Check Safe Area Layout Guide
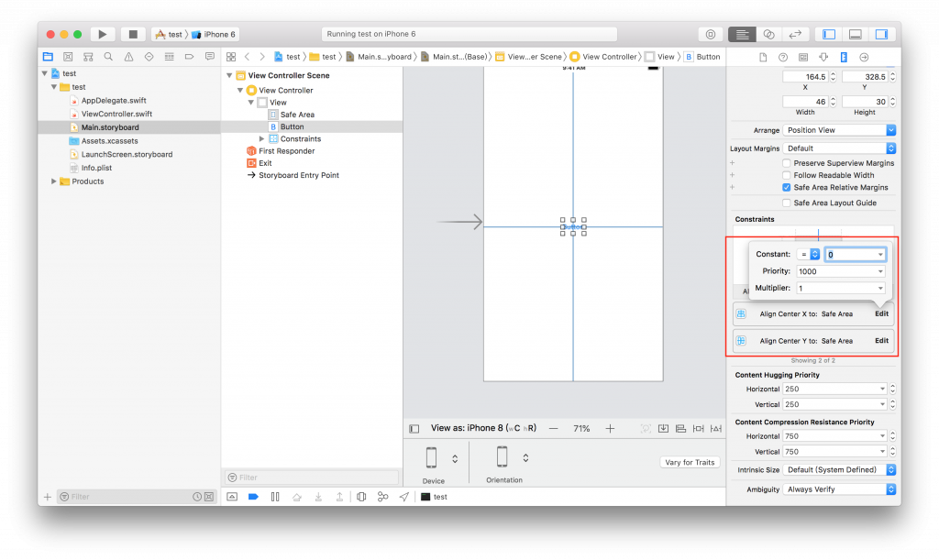This screenshot has width=939, height=560. [786, 203]
